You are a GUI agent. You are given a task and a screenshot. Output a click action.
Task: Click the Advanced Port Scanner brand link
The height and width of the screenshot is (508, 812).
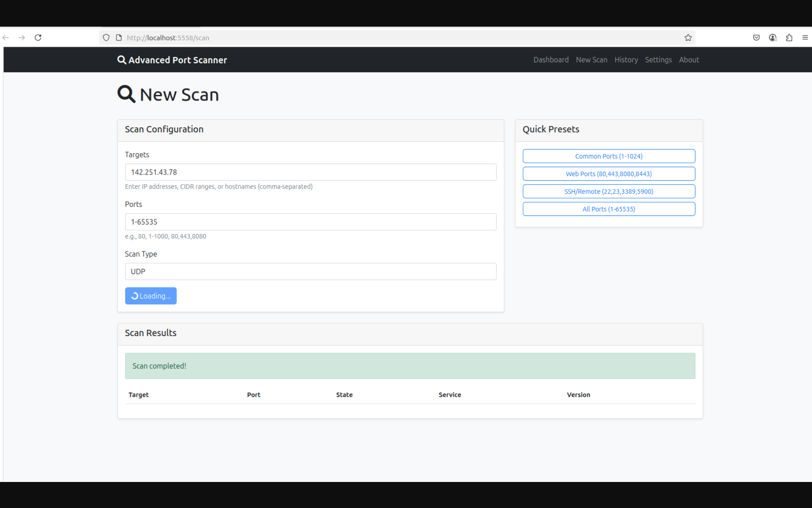pos(172,60)
